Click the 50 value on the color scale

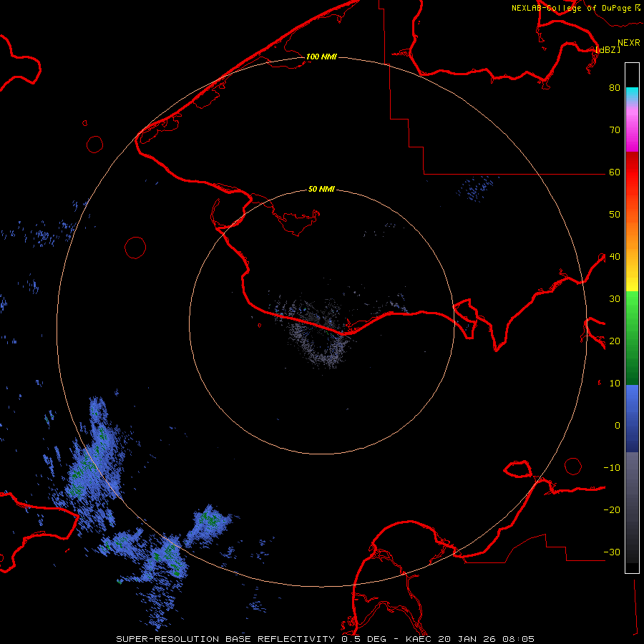tap(615, 215)
